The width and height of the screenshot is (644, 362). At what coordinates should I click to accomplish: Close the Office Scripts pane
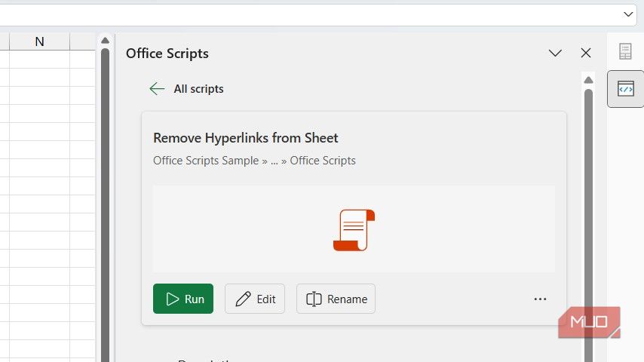point(586,53)
